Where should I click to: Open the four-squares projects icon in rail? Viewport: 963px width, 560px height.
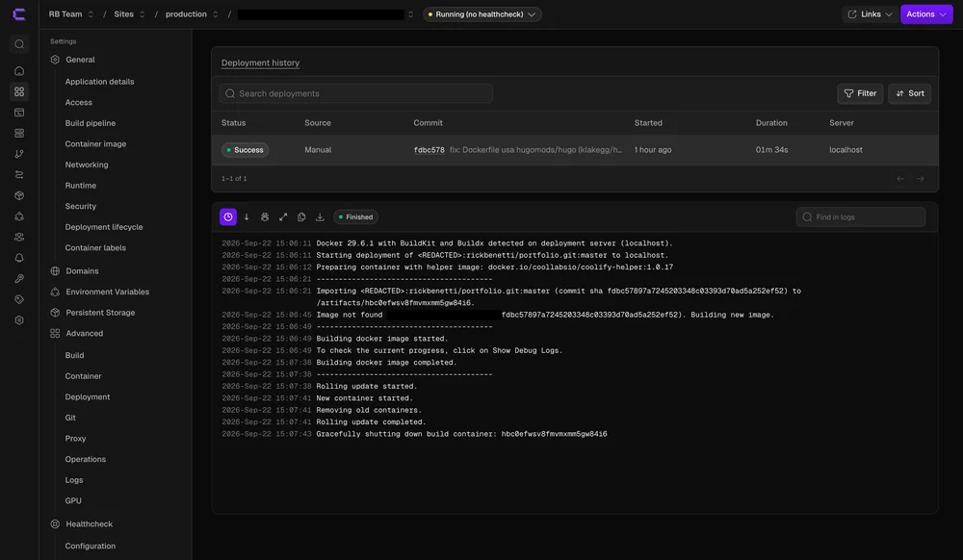click(x=19, y=91)
